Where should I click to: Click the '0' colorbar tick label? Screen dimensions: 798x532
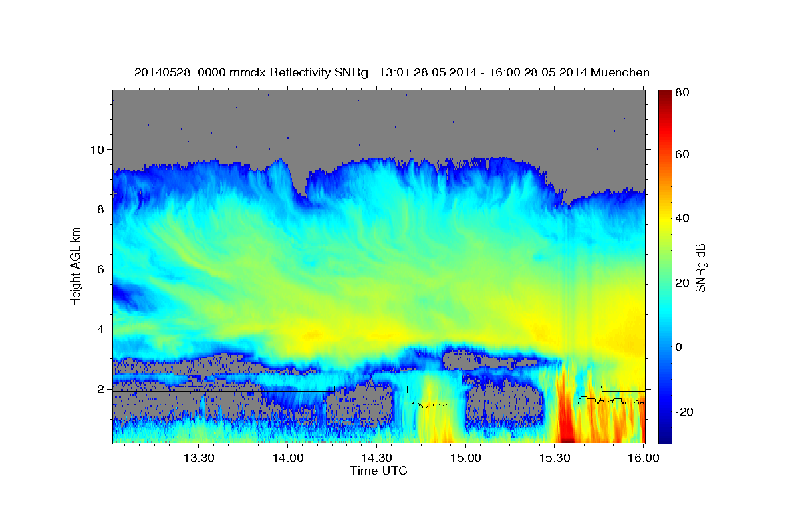(678, 347)
